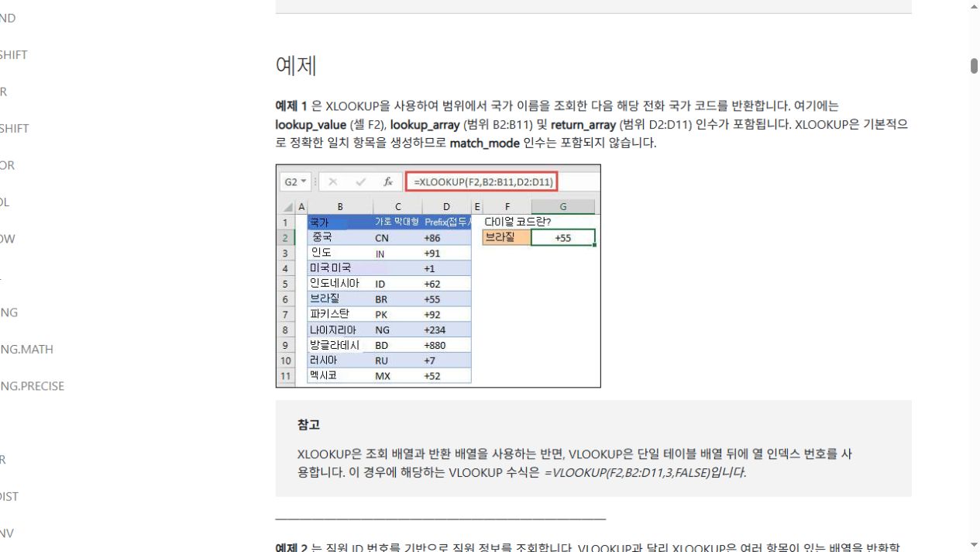Click the formula bar cancel X icon
Screen dimensions: 980x552
(x=333, y=181)
